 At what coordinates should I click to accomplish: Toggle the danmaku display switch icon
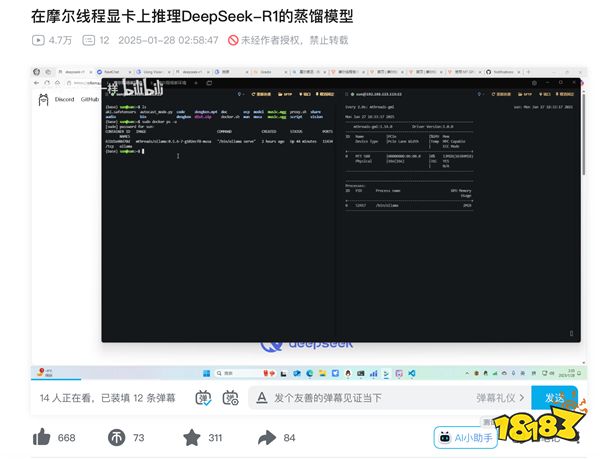click(203, 398)
